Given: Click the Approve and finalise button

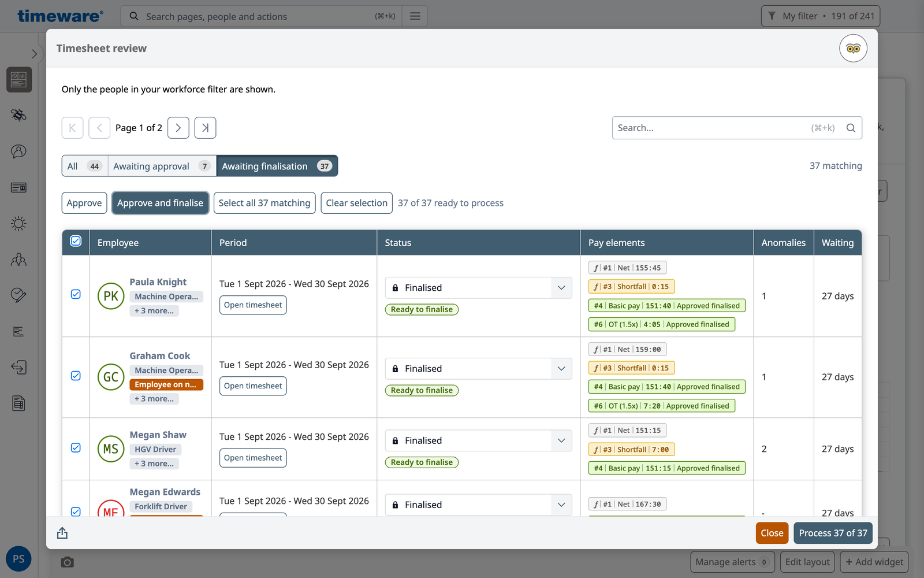Looking at the screenshot, I should tap(160, 203).
